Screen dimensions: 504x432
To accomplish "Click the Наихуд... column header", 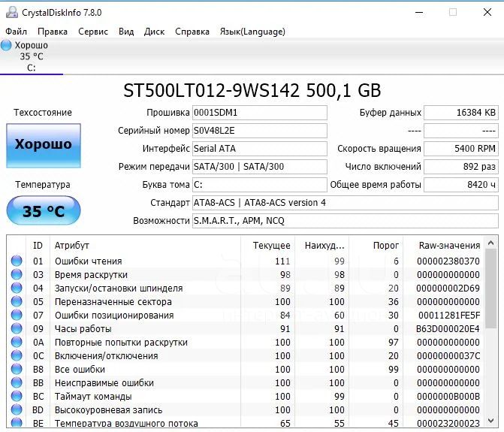I will point(321,245).
